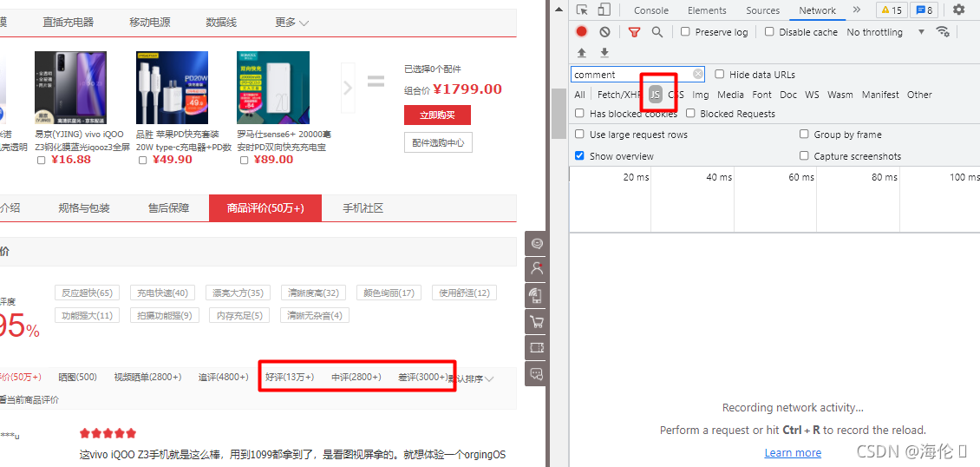980x467 pixels.
Task: Filter reviews by 差评(3000+)
Action: pyautogui.click(x=423, y=377)
